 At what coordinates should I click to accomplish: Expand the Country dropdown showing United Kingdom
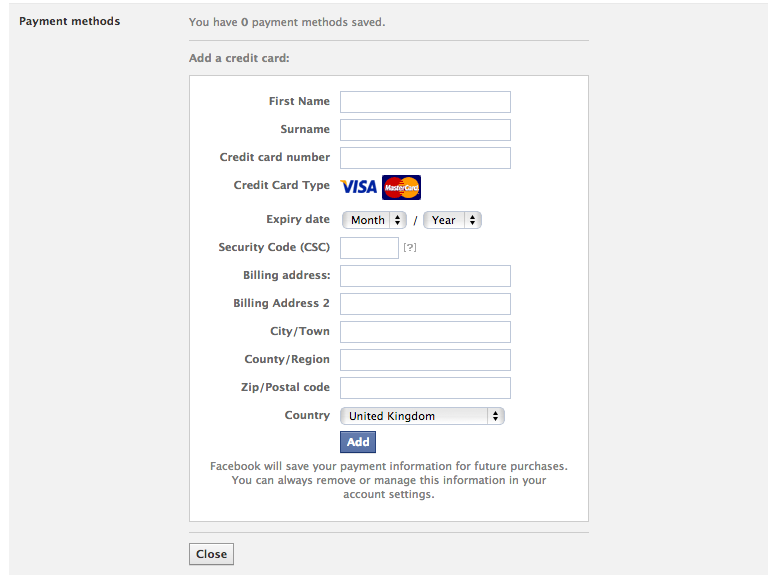click(x=422, y=416)
